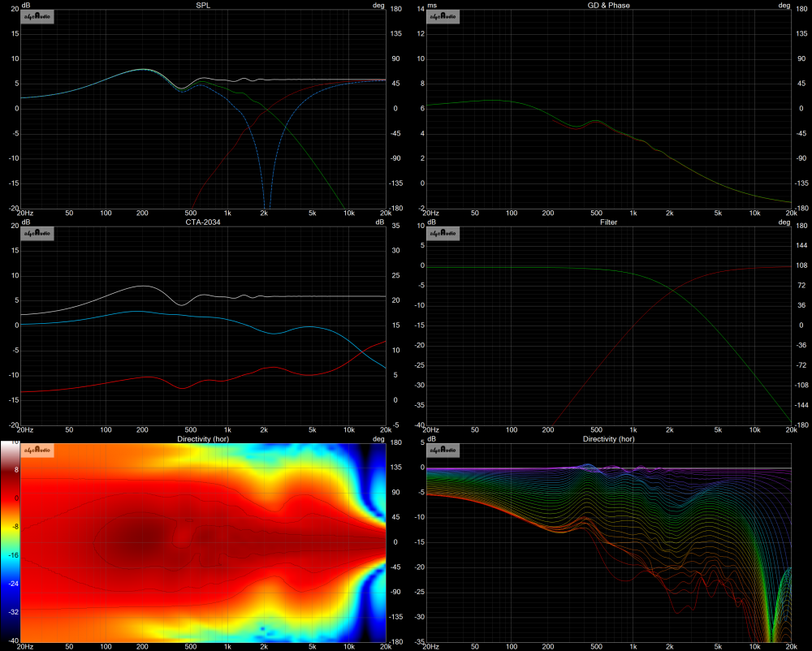
Task: Click the dB unit label above SPL chart
Action: (x=26, y=5)
